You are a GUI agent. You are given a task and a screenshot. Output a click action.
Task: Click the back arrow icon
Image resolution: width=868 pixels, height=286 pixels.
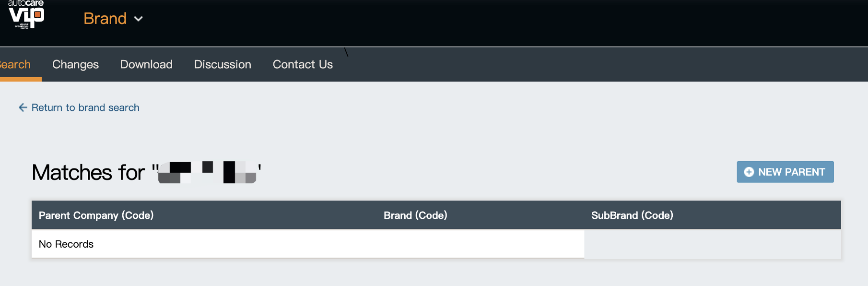click(x=23, y=107)
